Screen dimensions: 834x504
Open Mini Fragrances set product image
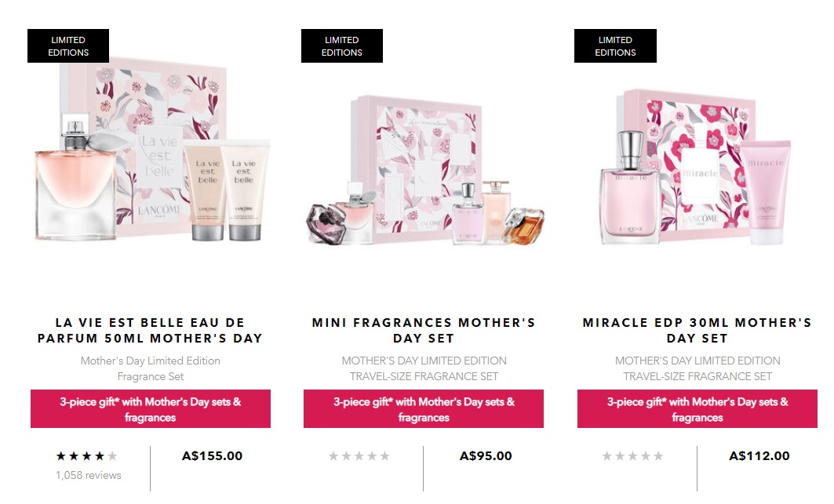click(x=424, y=170)
